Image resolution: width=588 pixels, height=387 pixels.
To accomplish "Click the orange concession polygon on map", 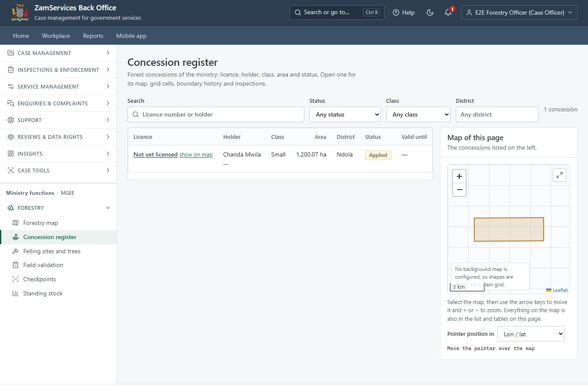I will pyautogui.click(x=509, y=229).
